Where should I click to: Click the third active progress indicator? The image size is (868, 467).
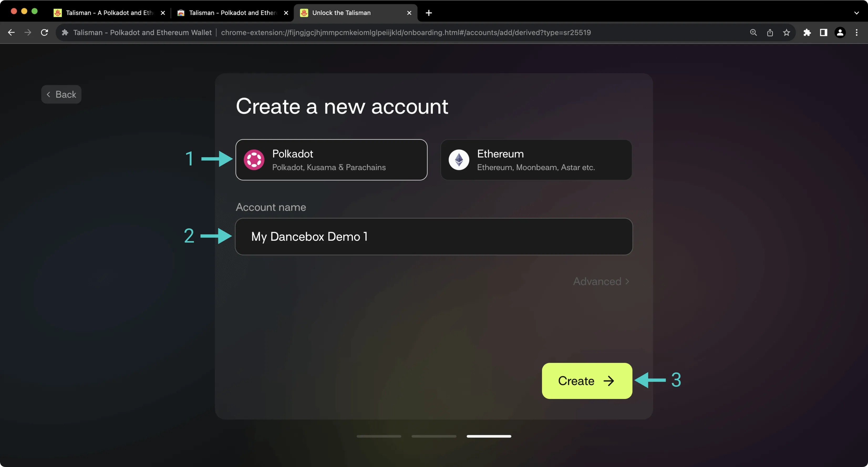click(489, 436)
